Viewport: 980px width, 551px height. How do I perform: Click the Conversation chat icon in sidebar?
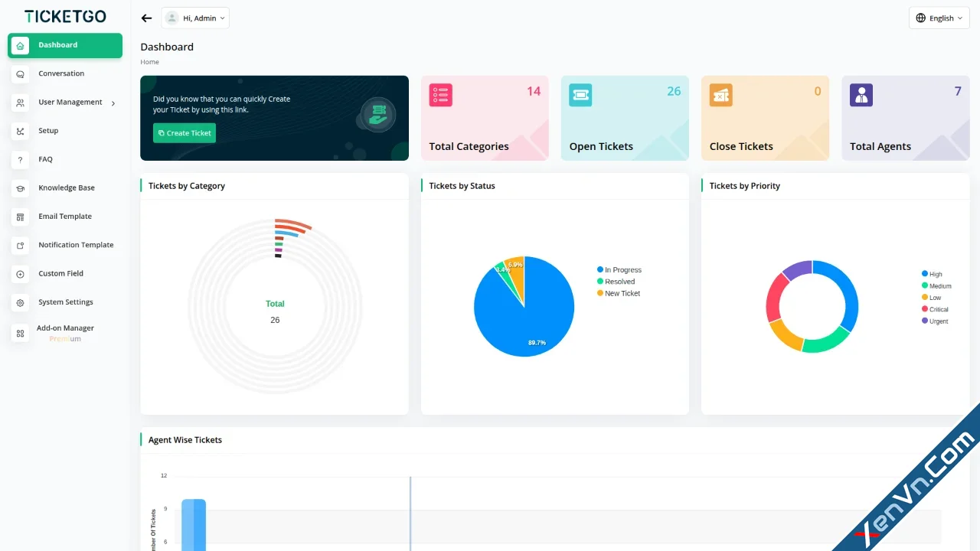coord(20,74)
